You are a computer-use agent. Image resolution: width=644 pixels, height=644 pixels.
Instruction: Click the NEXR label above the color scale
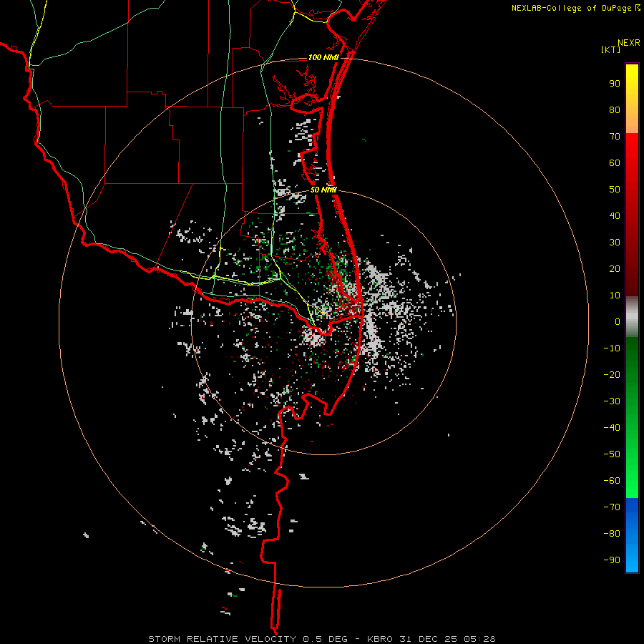click(629, 43)
